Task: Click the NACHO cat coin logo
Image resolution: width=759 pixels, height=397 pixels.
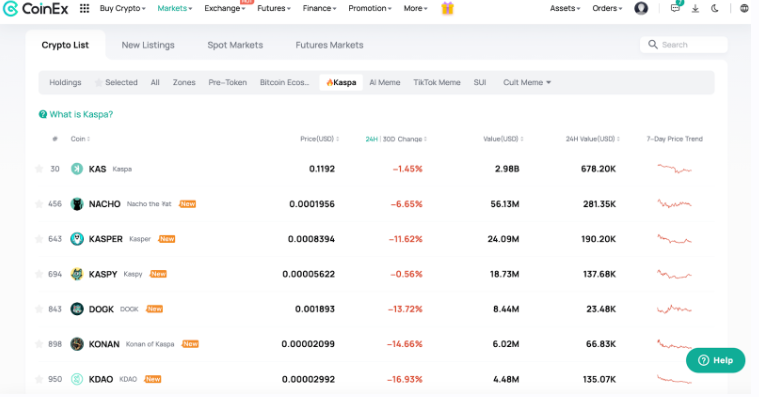Action: click(77, 204)
